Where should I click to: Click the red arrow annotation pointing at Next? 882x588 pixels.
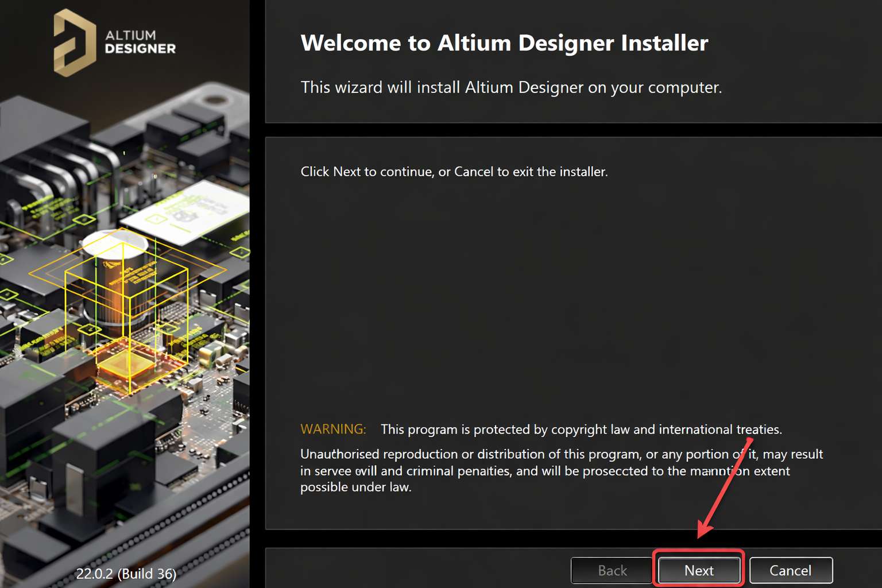(725, 488)
